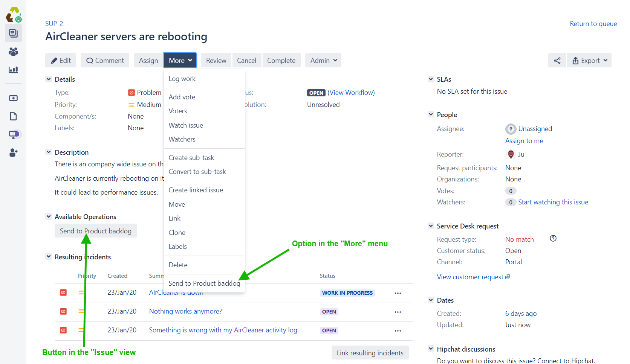Open the ellipsis menu for AirCleaner is down
Viewport: 630px width, 364px height.
coord(398,293)
